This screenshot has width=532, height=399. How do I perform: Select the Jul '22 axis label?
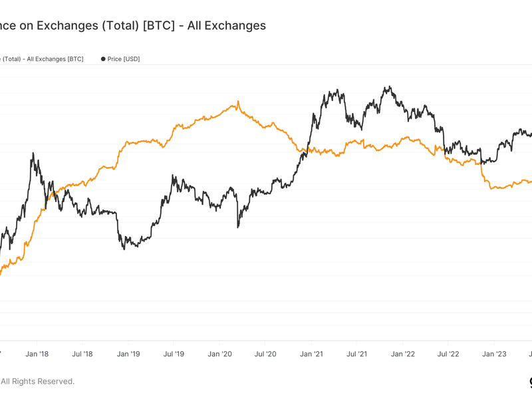coord(448,354)
